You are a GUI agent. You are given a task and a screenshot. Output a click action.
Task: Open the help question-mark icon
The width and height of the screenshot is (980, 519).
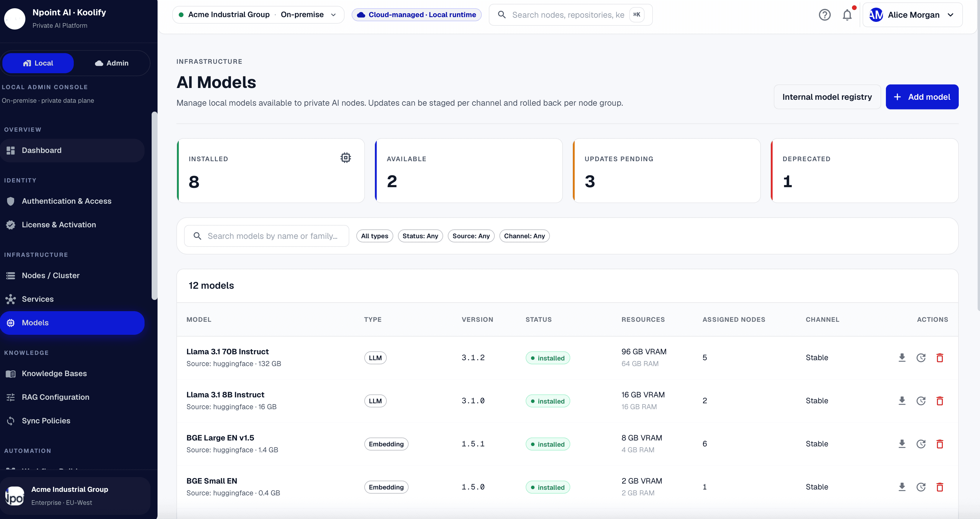click(825, 15)
